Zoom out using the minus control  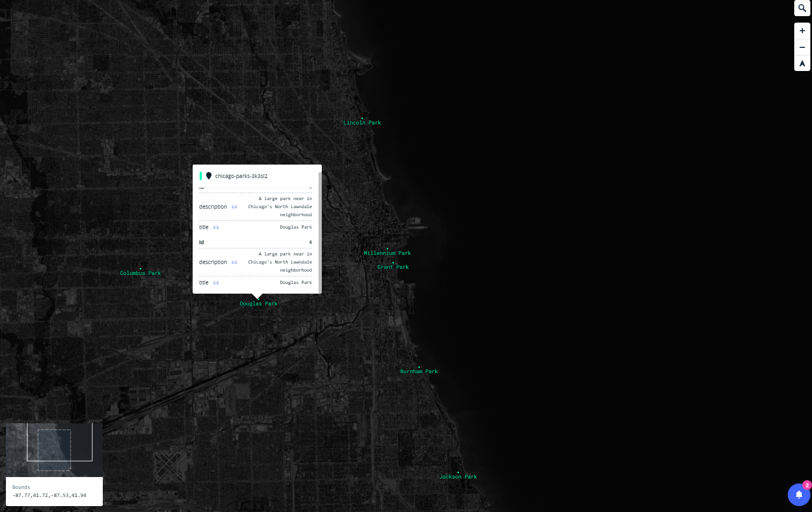click(x=802, y=47)
